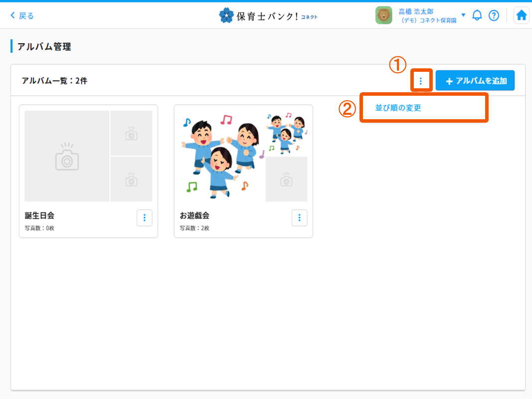This screenshot has width=532, height=399.
Task: Click the camera placeholder in 誕生日会 album
Action: [x=66, y=156]
